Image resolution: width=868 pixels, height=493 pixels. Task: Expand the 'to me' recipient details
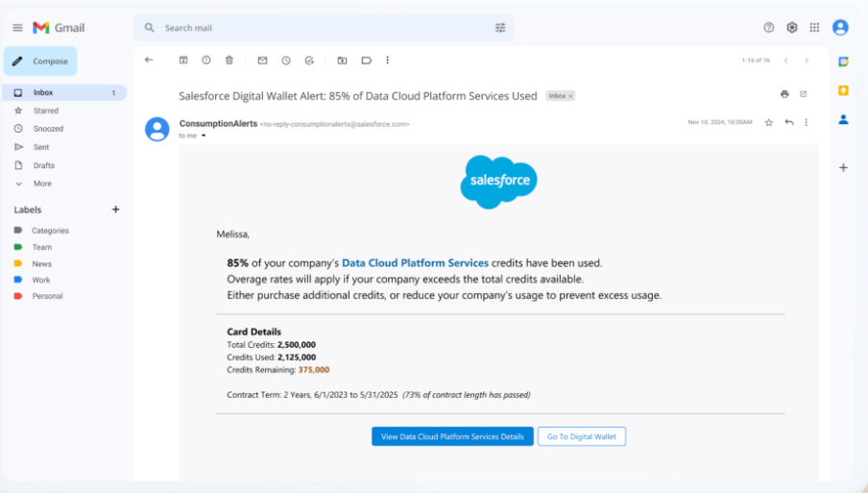[x=204, y=136]
